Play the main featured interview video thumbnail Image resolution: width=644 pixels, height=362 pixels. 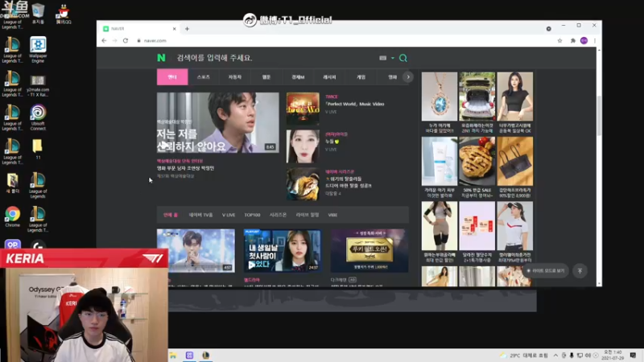click(217, 122)
